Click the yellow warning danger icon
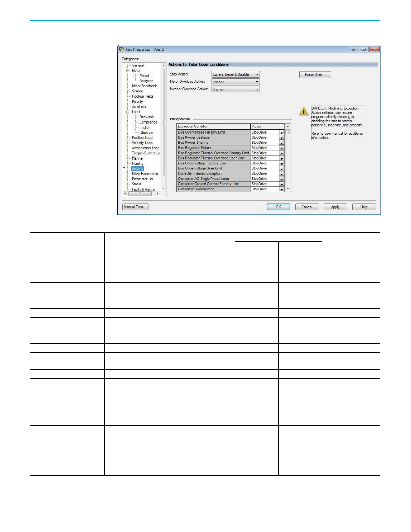This screenshot has height=532, width=411. tap(303, 111)
